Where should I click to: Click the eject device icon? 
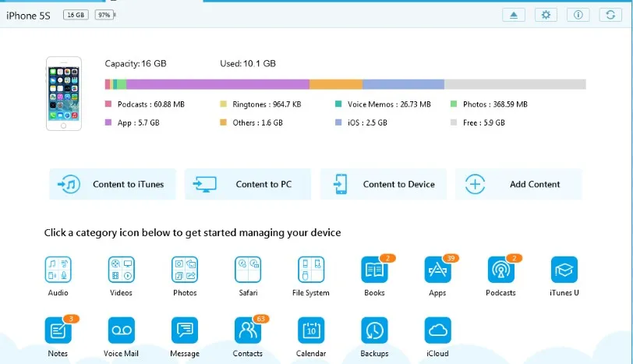pos(514,15)
